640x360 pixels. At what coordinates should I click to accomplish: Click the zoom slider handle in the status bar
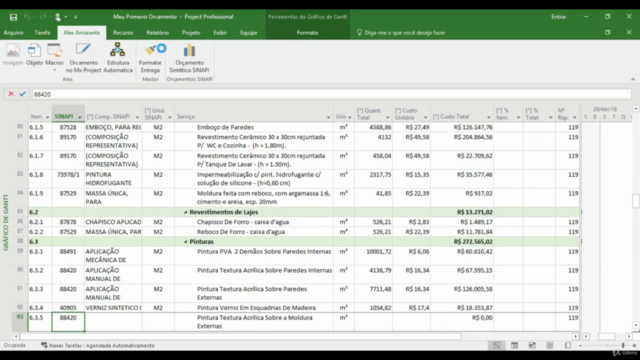[x=623, y=345]
